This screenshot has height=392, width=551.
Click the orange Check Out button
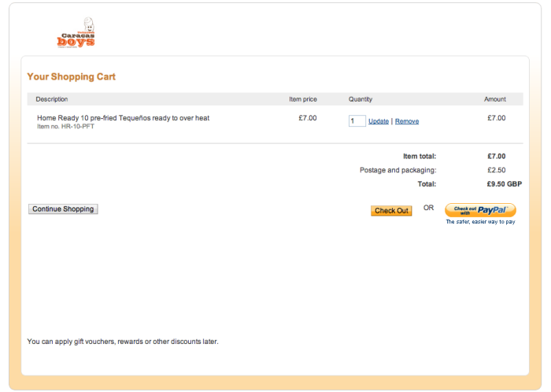coord(391,211)
